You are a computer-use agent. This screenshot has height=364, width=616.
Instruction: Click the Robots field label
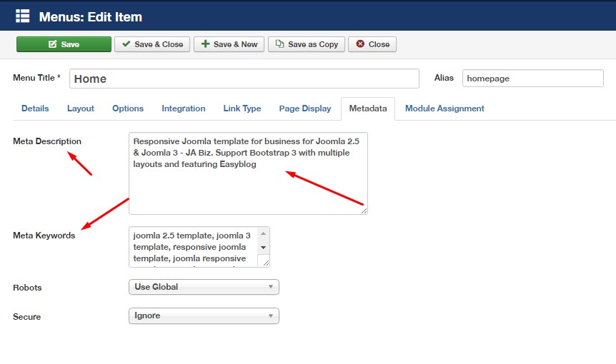pyautogui.click(x=27, y=288)
